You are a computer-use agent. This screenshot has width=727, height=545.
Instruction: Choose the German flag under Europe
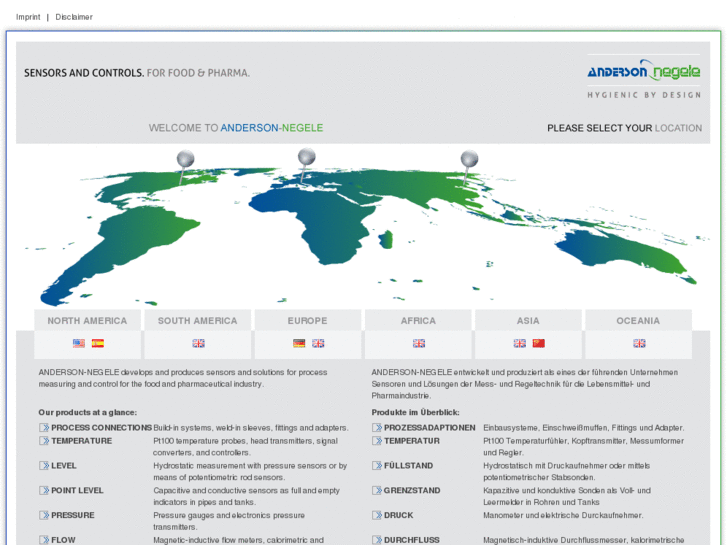[299, 343]
